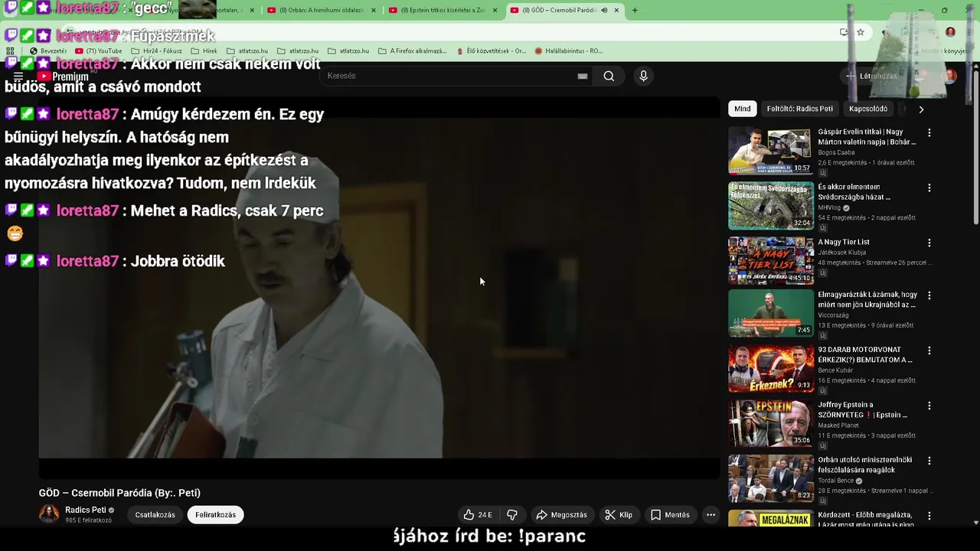Open options for Orbán utolsó miniszterelnöki video

929,461
